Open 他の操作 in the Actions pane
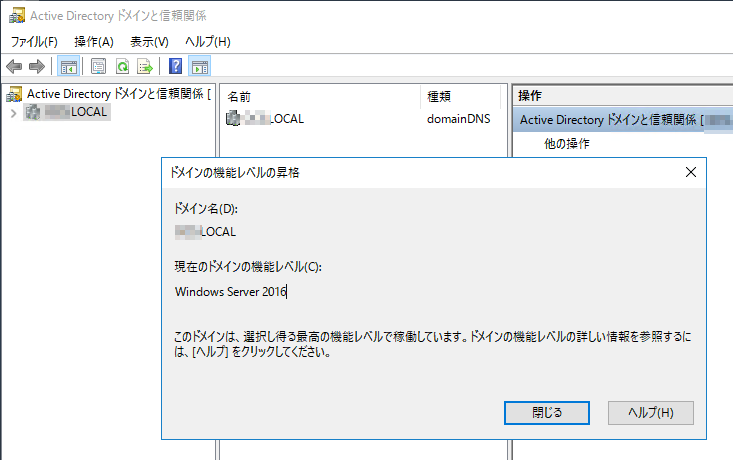Viewport: 733px width, 460px height. (567, 144)
